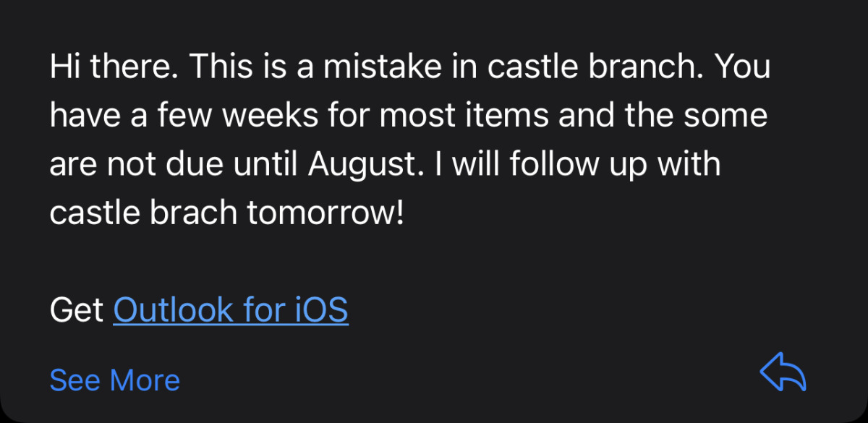Click the word "Get" before the Outlook link
Screen dimensions: 868x423
[x=77, y=310]
